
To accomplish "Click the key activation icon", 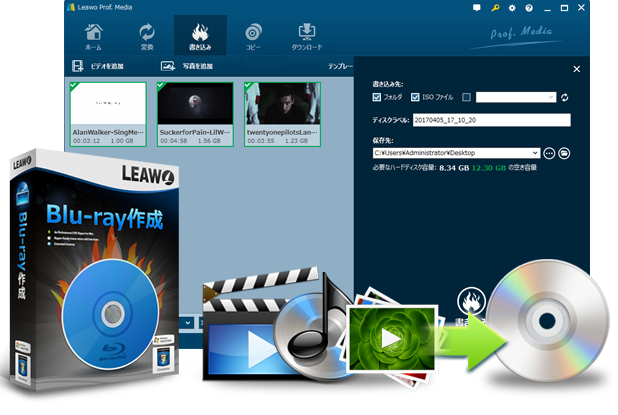I will pos(495,7).
